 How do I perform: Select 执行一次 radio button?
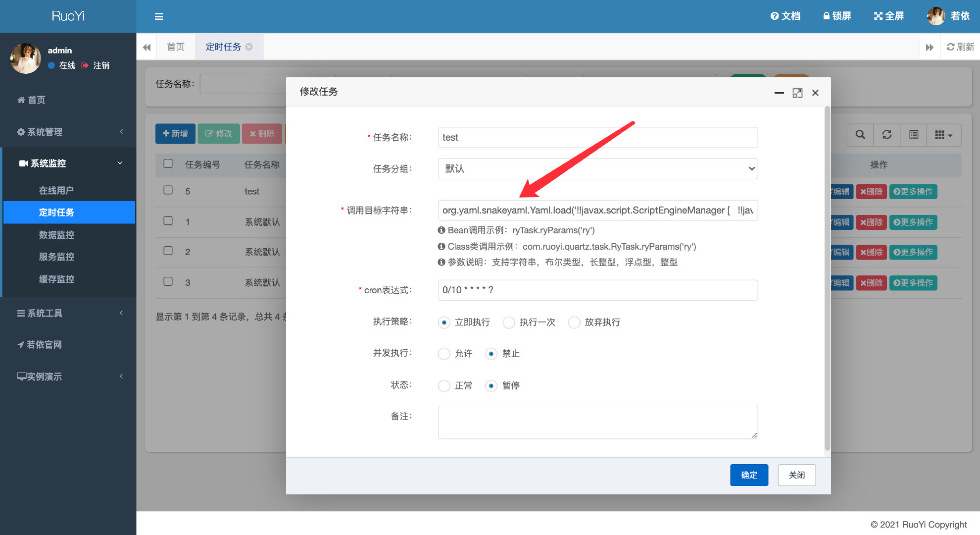[x=510, y=322]
